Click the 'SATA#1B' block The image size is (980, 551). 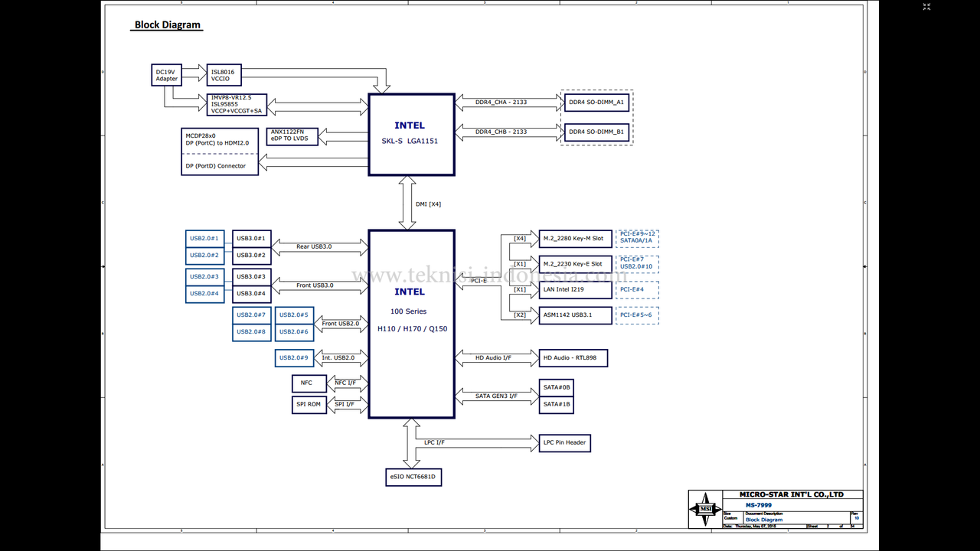tap(557, 405)
